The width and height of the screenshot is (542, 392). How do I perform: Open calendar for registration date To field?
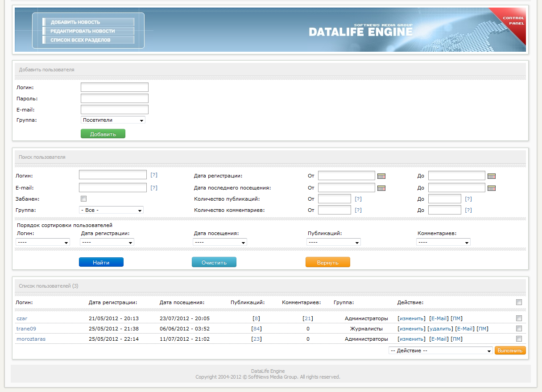pyautogui.click(x=492, y=176)
